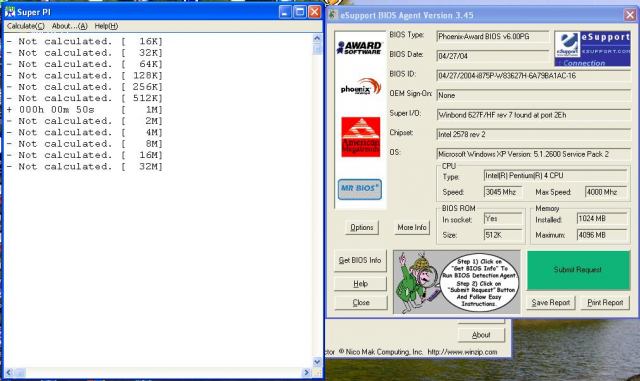This screenshot has width=640, height=381.
Task: Open the About menu in Super PI
Action: (x=69, y=26)
